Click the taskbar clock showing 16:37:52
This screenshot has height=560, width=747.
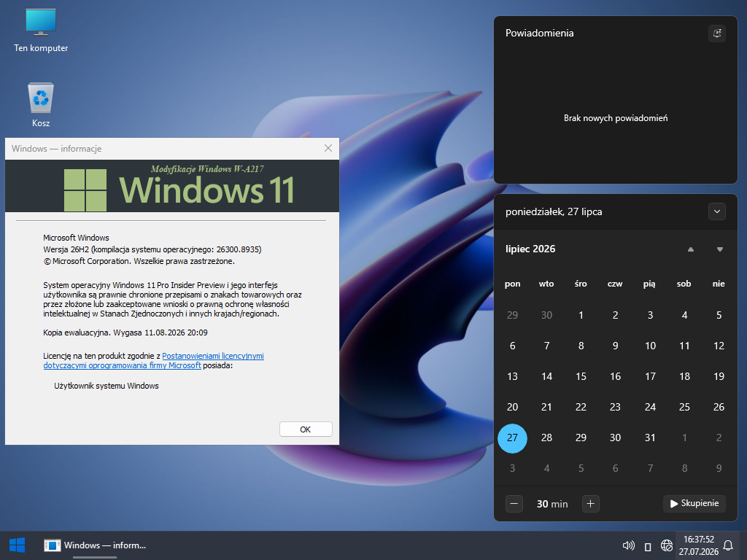(698, 545)
